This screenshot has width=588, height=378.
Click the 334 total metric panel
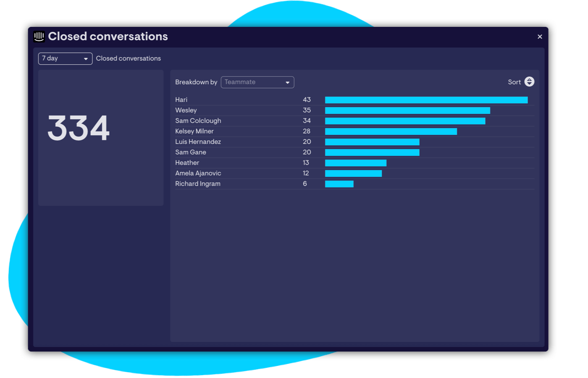coord(100,138)
